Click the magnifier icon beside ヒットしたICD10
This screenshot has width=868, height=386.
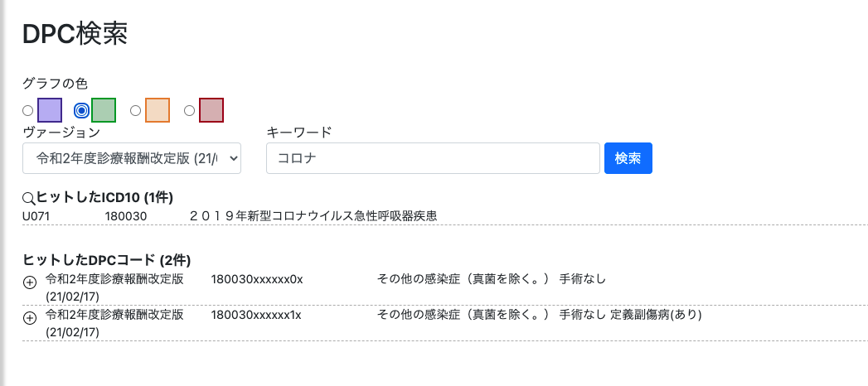(x=29, y=198)
